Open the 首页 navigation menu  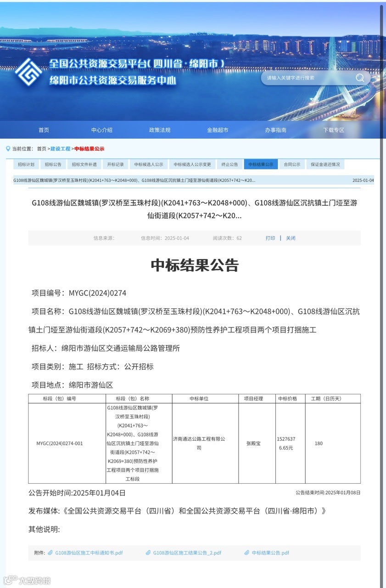click(x=44, y=130)
